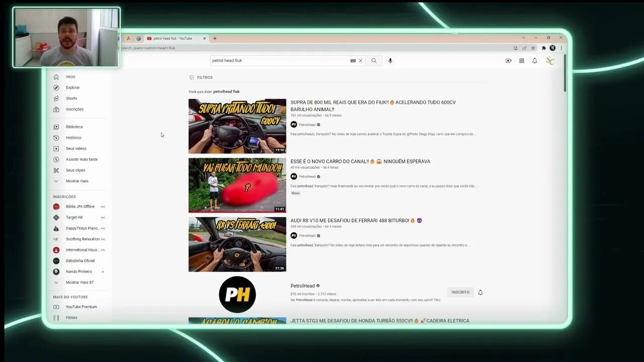Screen dimensions: 644x362
Task: Open JETTA STG3 ME DESAFIOU title
Action: 380,321
